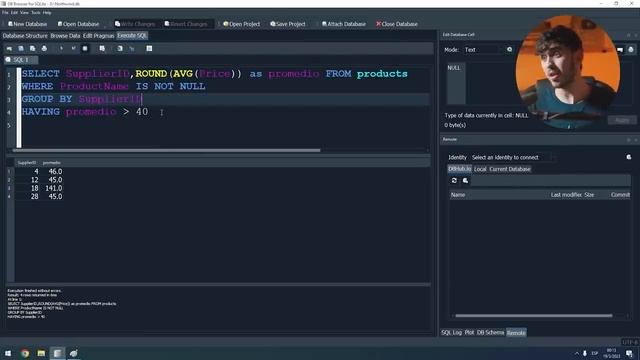Click auto-switch icon beside Mode dropdown
The width and height of the screenshot is (640, 360).
click(x=509, y=49)
